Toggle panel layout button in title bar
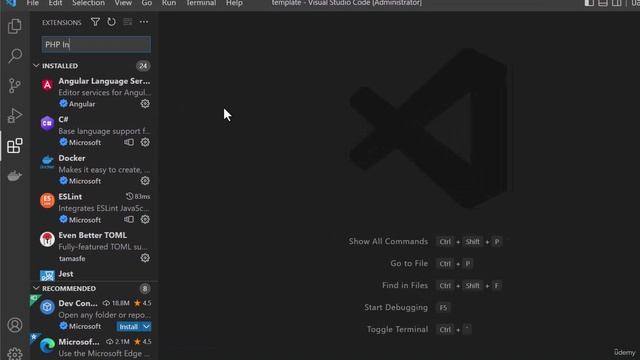The height and width of the screenshot is (360, 640). pos(603,3)
